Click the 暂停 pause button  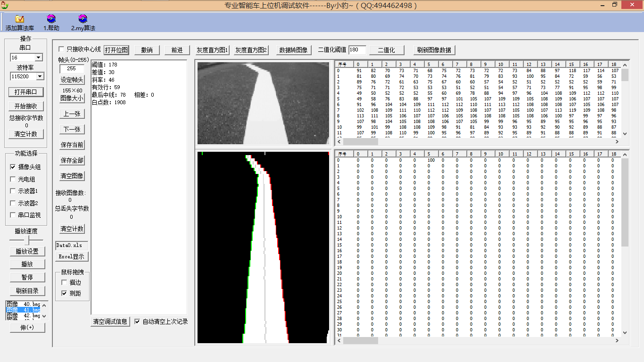[x=27, y=277]
